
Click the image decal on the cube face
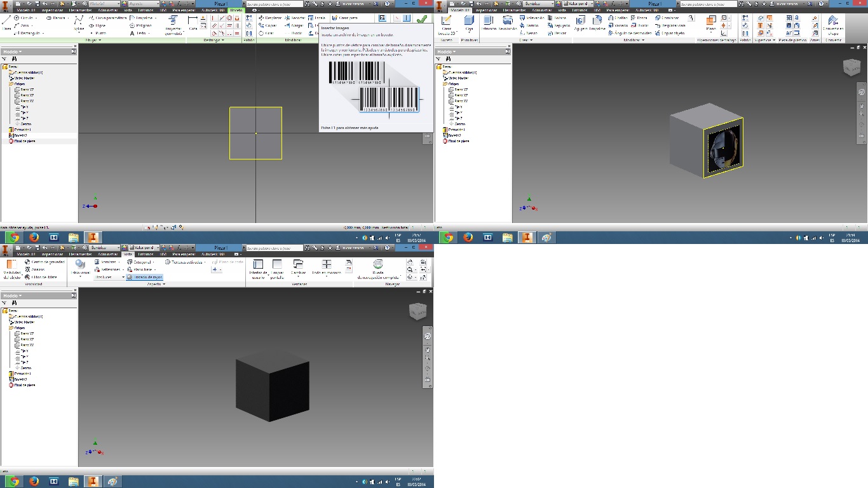point(724,149)
